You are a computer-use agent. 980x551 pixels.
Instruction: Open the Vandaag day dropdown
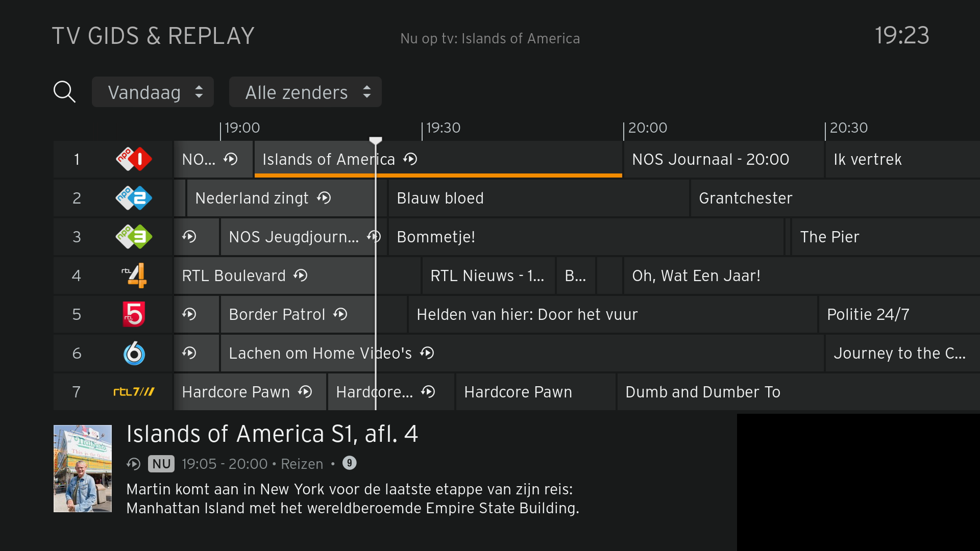point(153,92)
